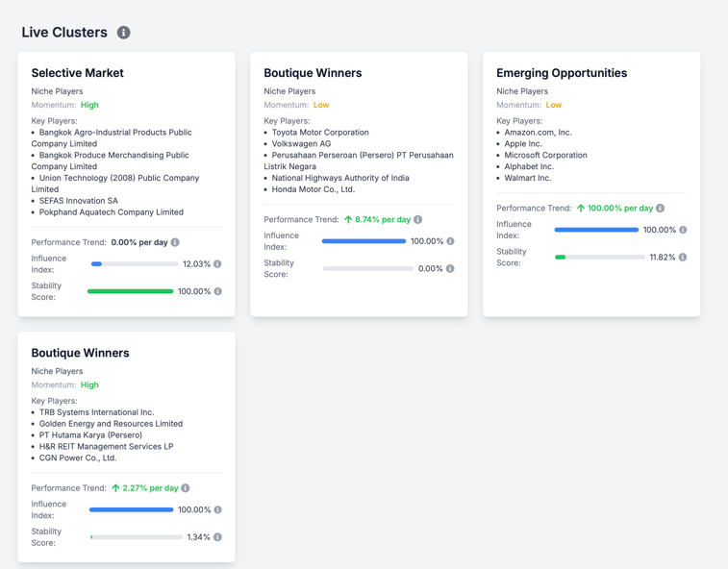Click info icon beside the 1.34% Stability Score
Image resolution: width=728 pixels, height=569 pixels.
point(217,537)
